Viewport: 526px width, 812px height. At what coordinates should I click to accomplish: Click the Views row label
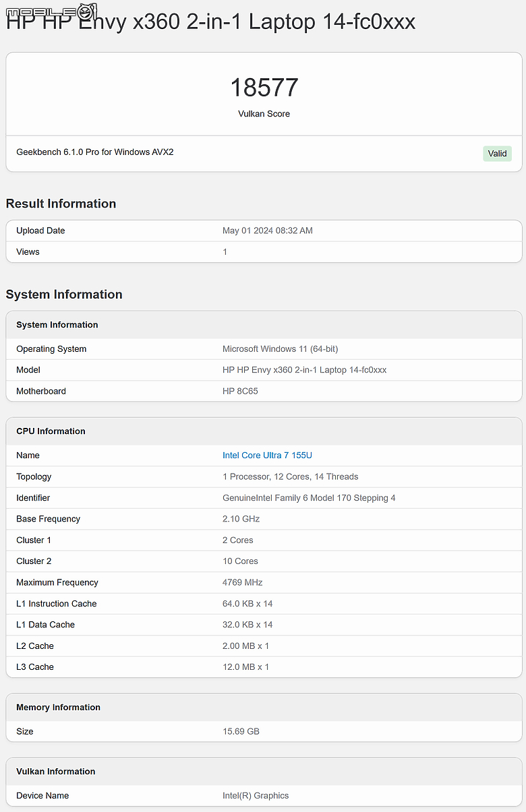click(28, 252)
